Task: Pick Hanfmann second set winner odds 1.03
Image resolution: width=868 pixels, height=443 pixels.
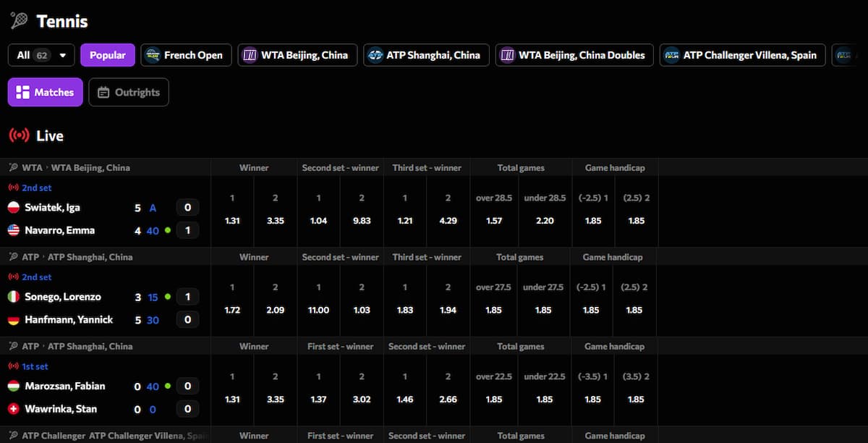Action: 362,310
